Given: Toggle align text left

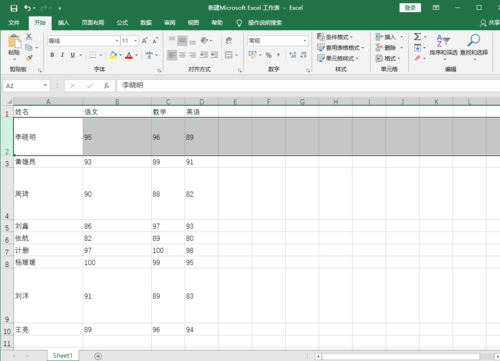Looking at the screenshot, I should point(172,55).
